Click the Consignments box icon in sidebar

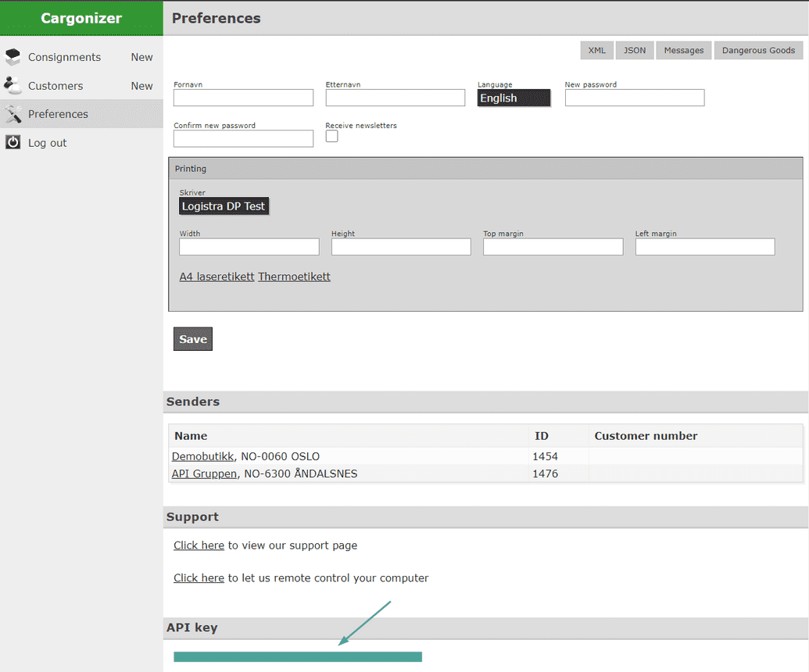pos(13,57)
